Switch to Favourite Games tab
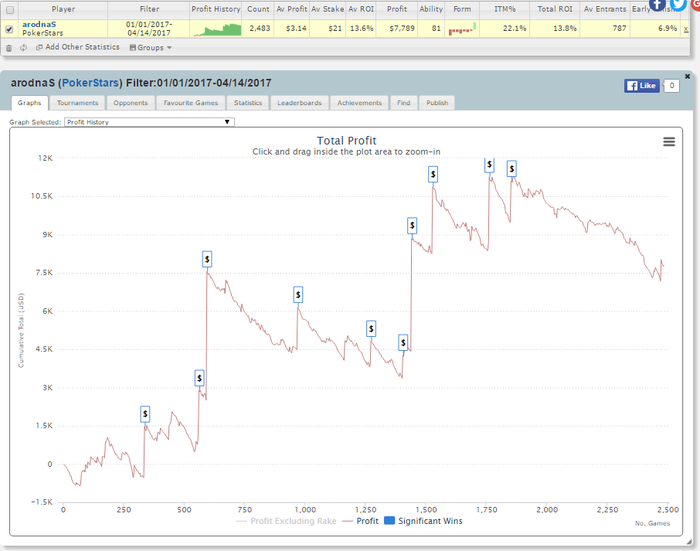 (x=191, y=103)
